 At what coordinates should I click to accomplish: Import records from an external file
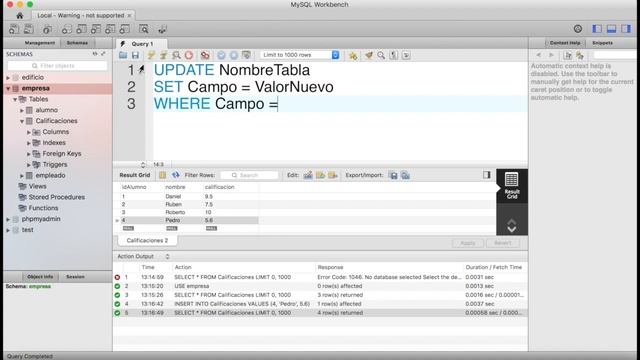405,175
